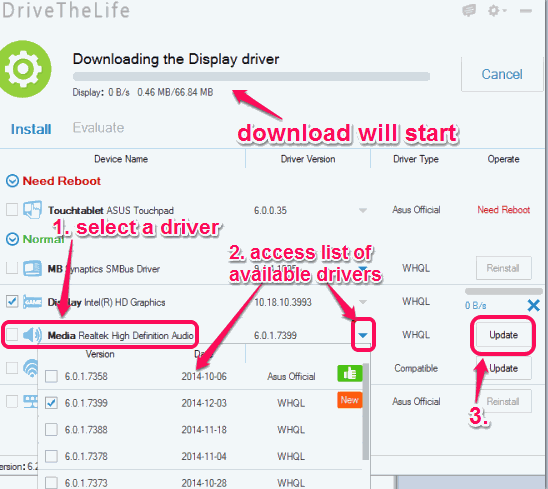
Task: Open the feedback chat icon in title bar
Action: [x=469, y=10]
